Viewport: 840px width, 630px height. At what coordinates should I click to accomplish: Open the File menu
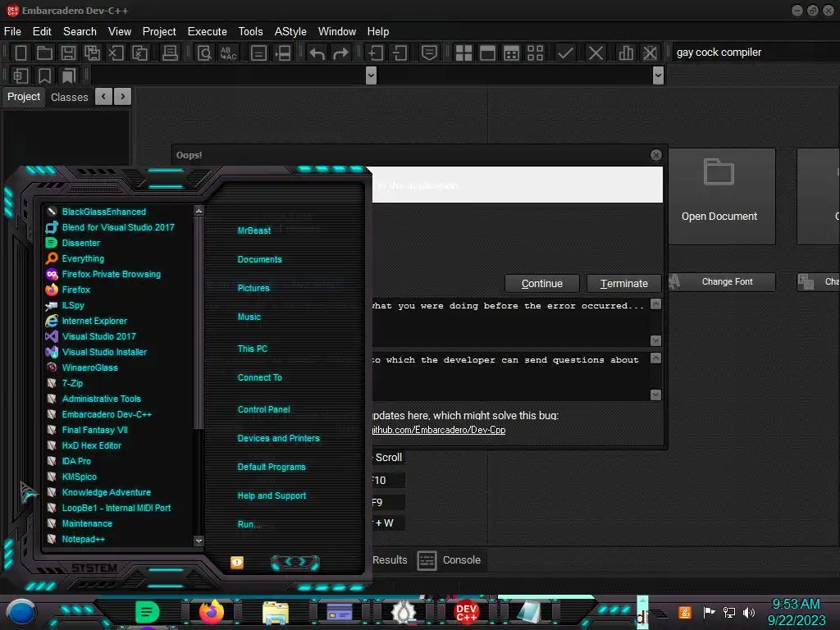pos(12,32)
